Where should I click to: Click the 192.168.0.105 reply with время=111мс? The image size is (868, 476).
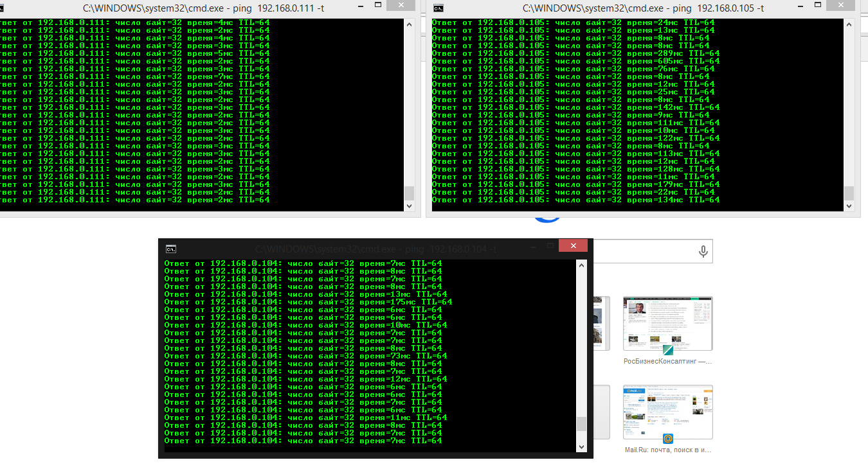576,123
